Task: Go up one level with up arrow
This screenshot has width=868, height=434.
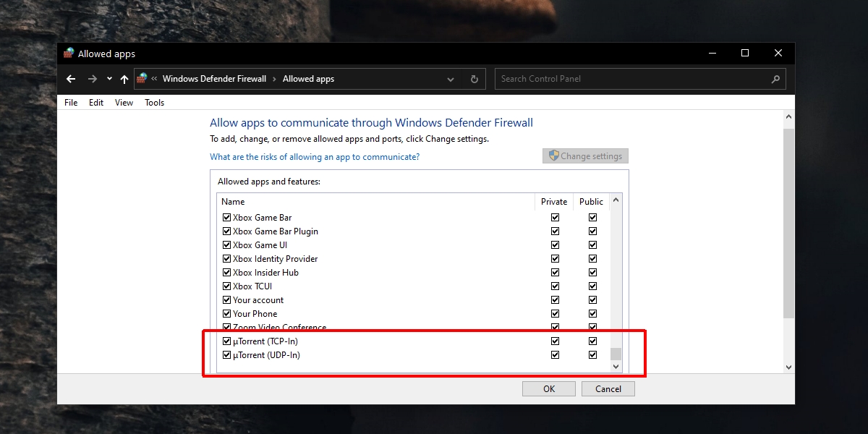Action: [124, 79]
